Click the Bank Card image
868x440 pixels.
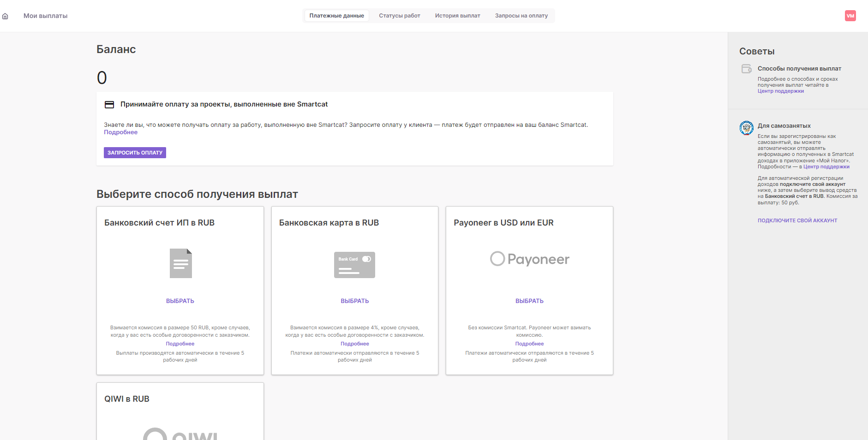tap(354, 265)
